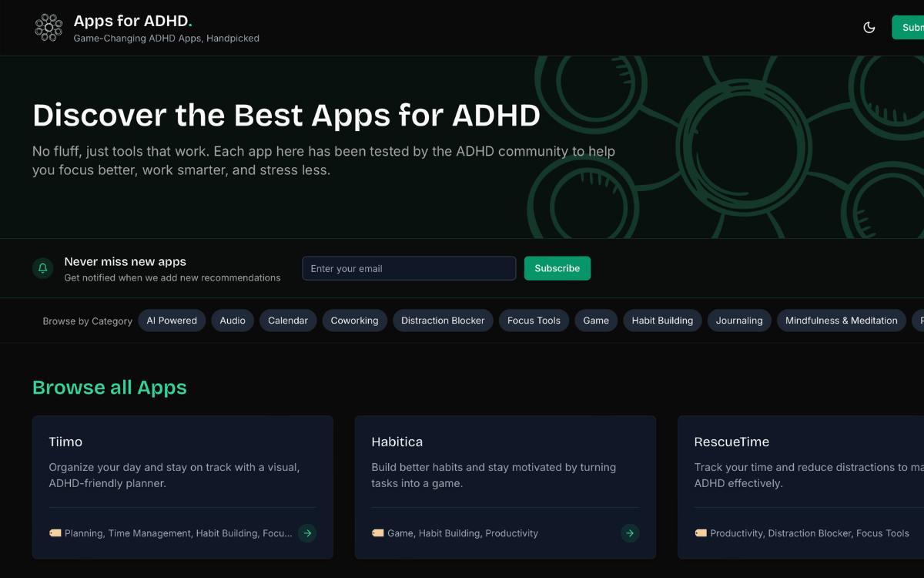This screenshot has width=924, height=578.
Task: Select the Audio category
Action: (233, 321)
